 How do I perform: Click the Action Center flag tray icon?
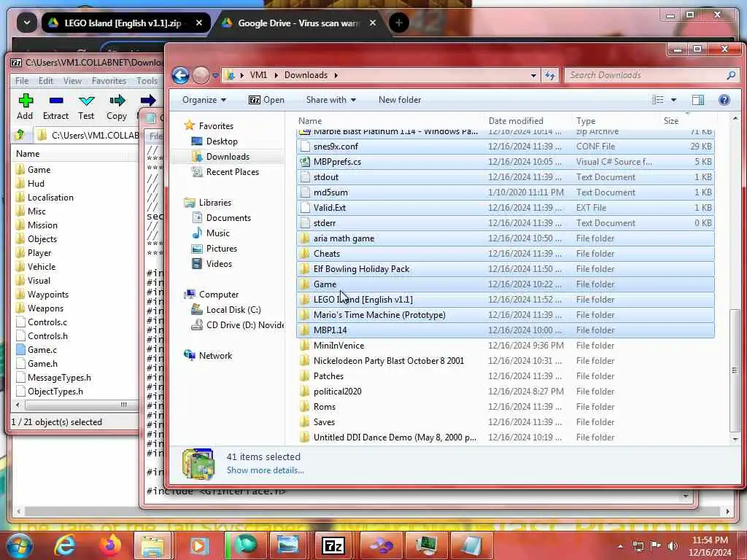pos(656,545)
